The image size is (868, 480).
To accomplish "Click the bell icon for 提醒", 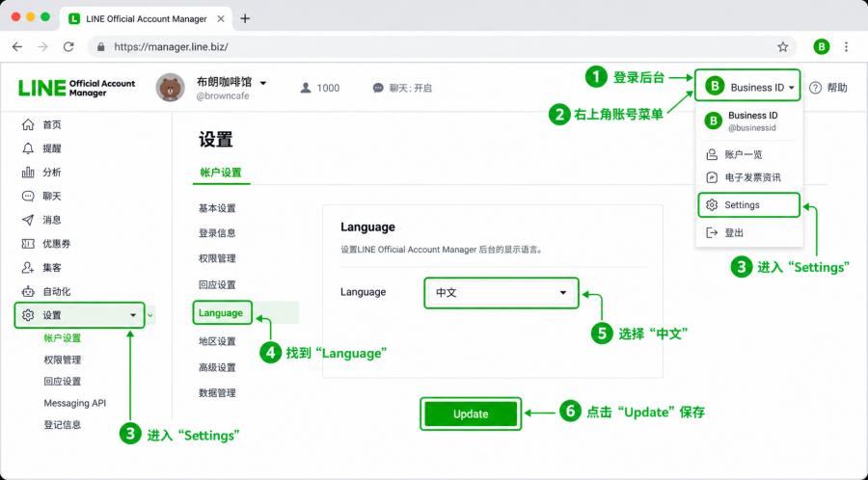I will coord(28,148).
